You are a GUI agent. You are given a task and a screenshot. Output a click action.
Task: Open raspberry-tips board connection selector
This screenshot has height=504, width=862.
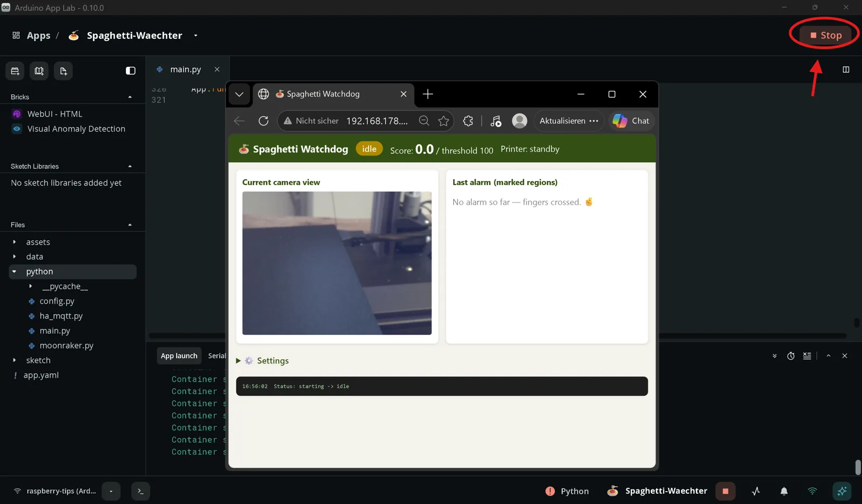[x=55, y=491]
